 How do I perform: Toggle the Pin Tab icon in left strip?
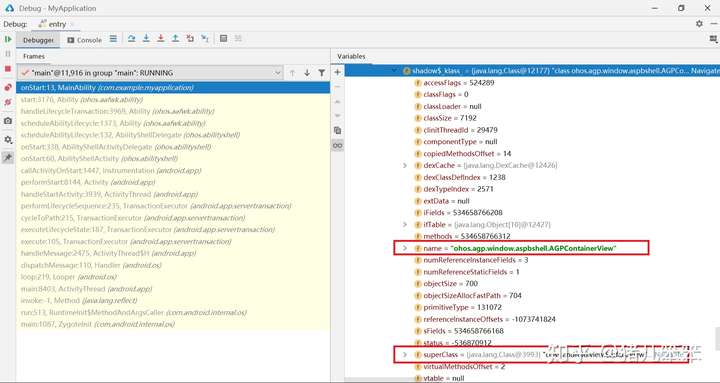pyautogui.click(x=8, y=158)
